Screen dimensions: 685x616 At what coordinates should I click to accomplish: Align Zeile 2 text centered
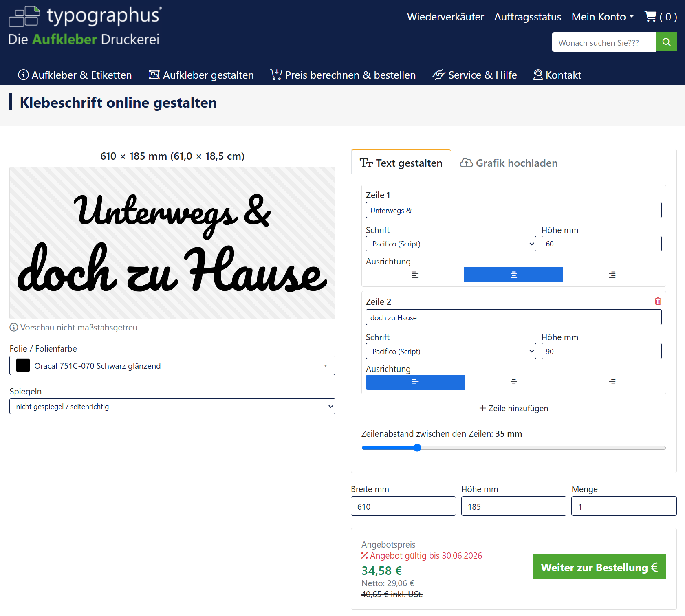(x=513, y=382)
